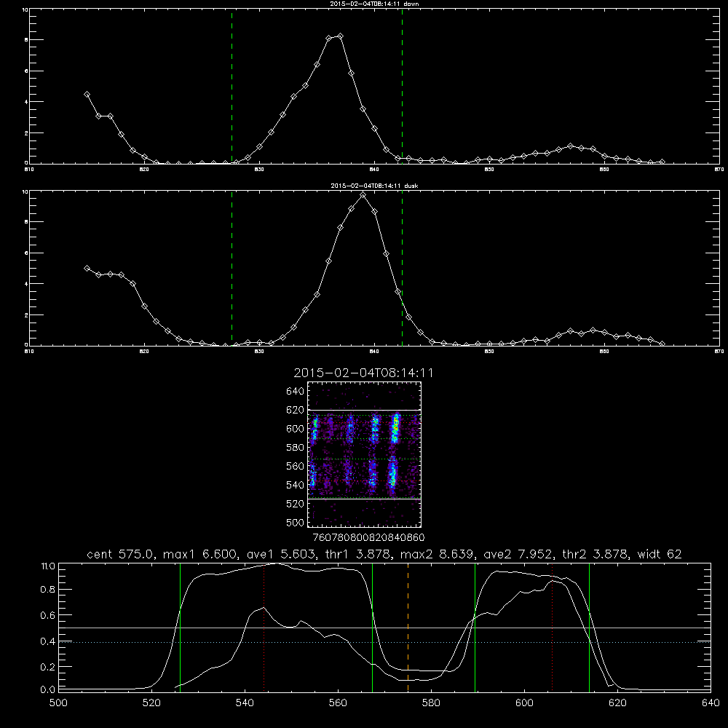Select the 'ave2 7.952' value
This screenshot has width=728, height=728.
[518, 554]
